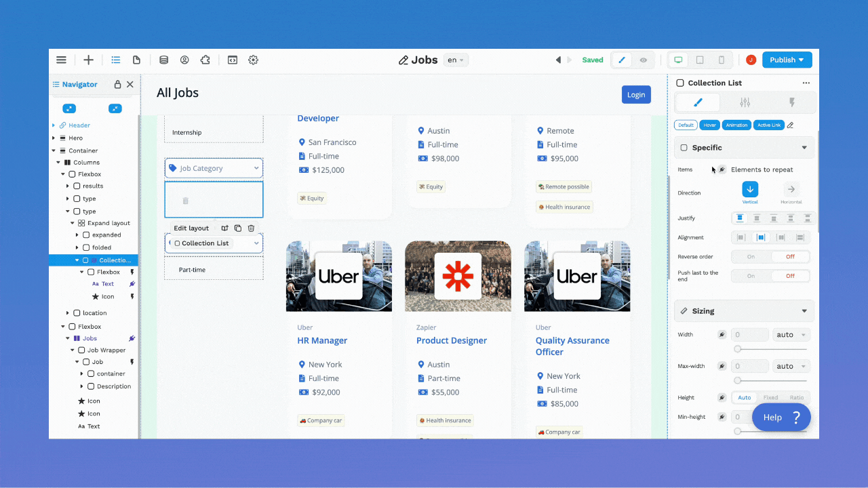This screenshot has height=488, width=868.
Task: Select Height Fixed option
Action: click(x=770, y=398)
